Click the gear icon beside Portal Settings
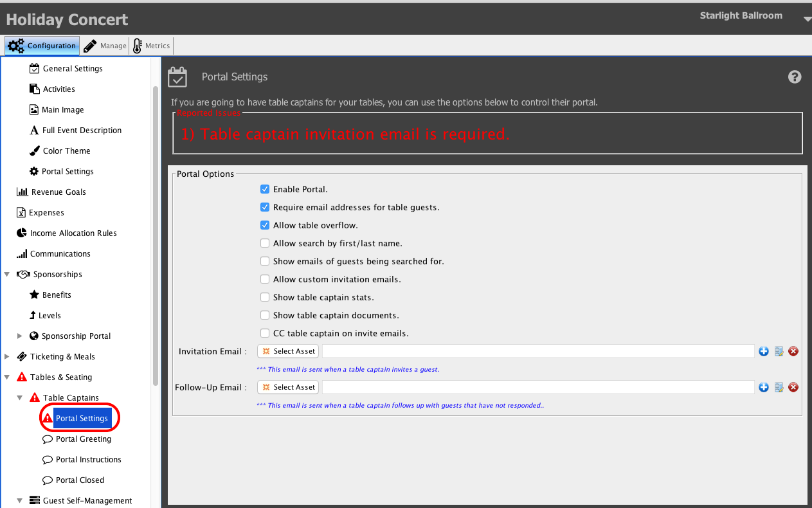Screen dimensions: 812x508 point(35,171)
